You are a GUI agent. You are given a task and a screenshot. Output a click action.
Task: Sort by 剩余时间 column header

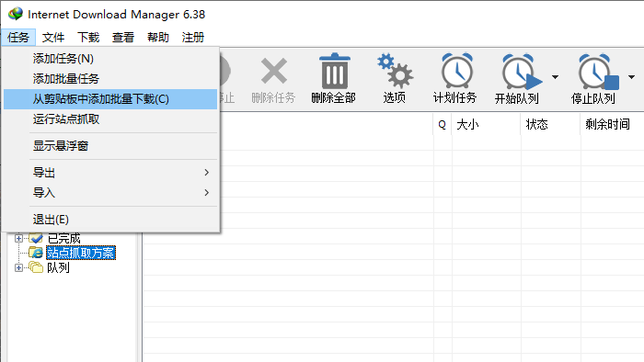click(612, 125)
